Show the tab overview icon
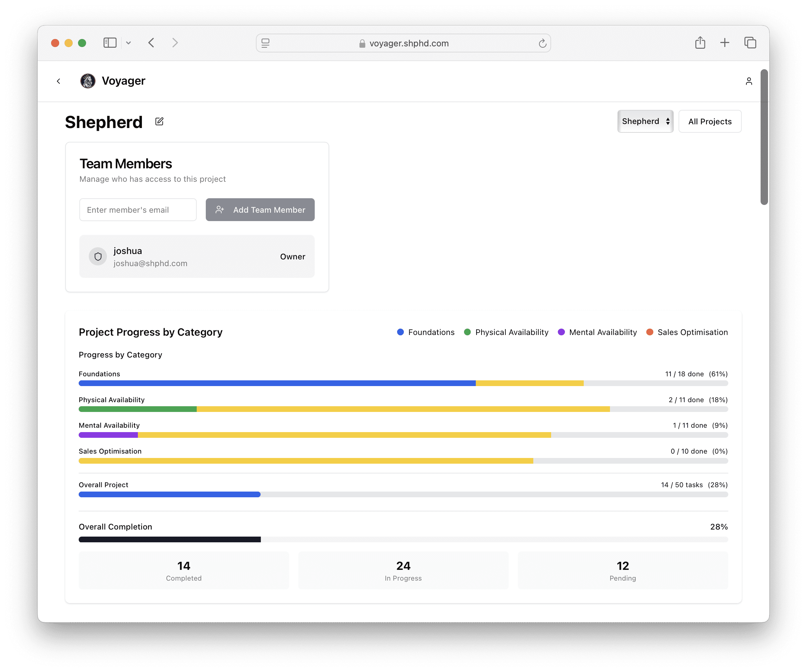 [x=750, y=43]
